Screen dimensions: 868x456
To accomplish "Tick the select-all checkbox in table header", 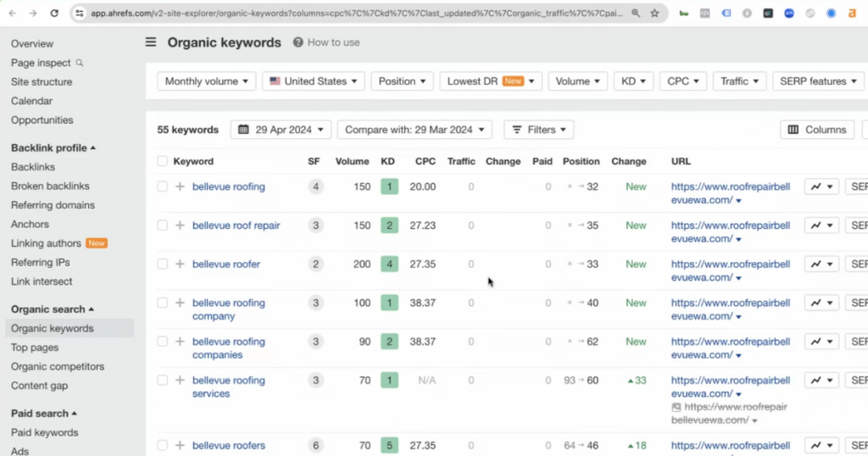I will [x=162, y=161].
